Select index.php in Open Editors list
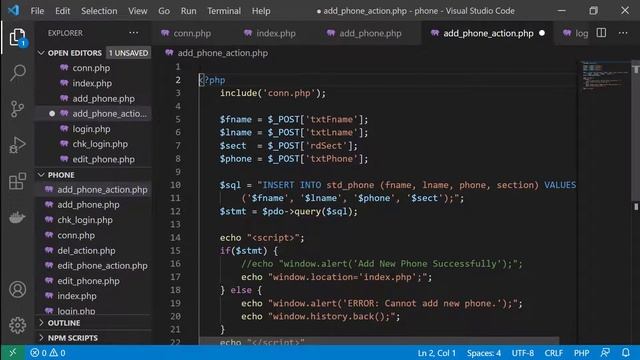The height and width of the screenshot is (360, 640). 92,83
